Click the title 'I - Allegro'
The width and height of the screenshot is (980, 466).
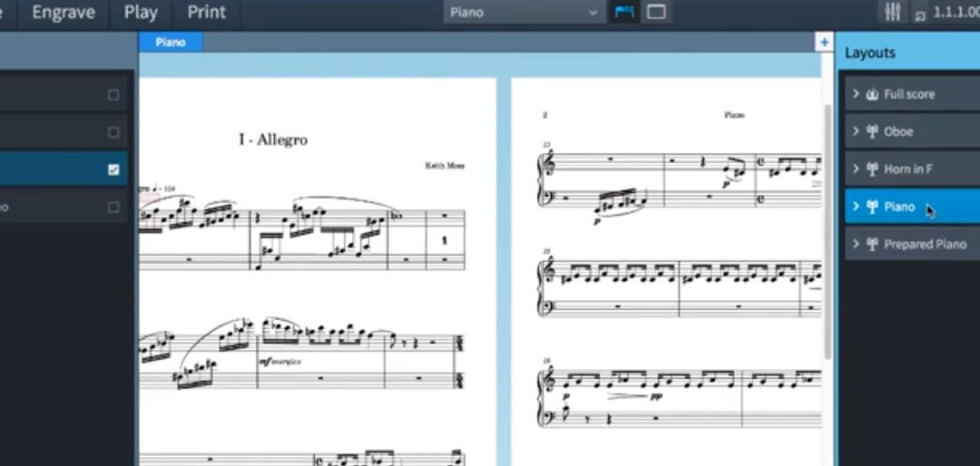click(x=273, y=140)
